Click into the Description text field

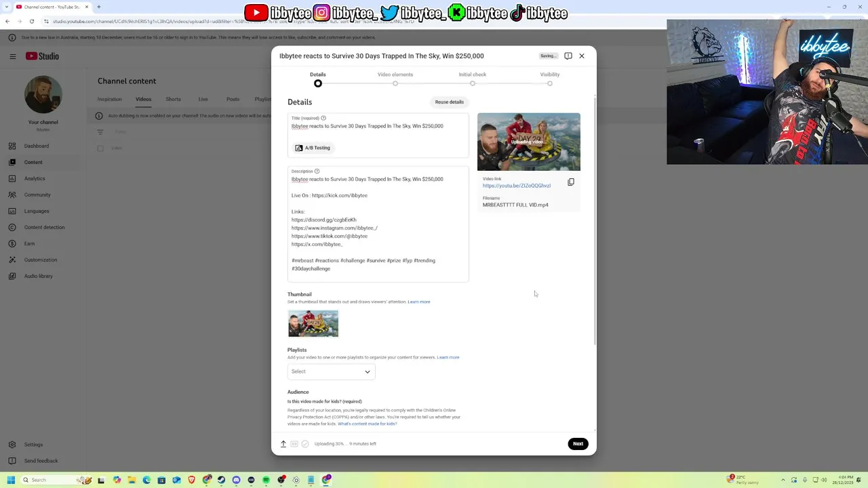click(x=378, y=224)
